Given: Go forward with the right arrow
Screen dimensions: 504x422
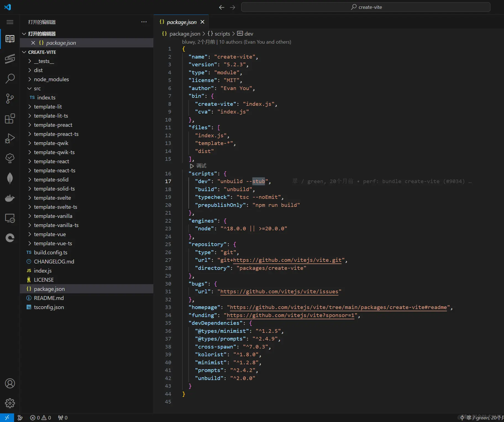Looking at the screenshot, I should point(233,7).
